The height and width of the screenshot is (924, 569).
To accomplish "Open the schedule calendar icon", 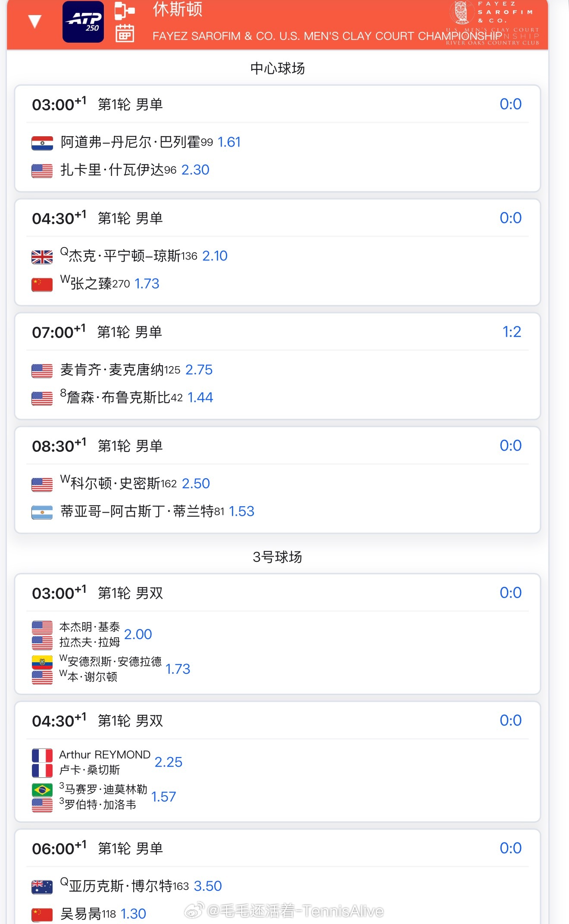I will pos(125,33).
